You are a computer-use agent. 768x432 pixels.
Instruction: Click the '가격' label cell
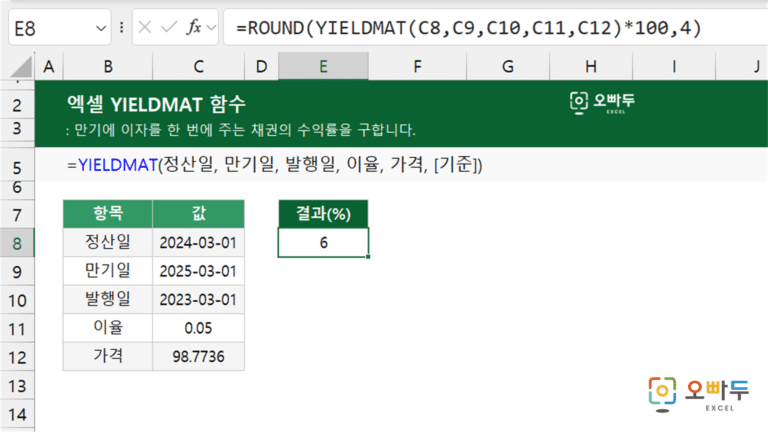pos(108,356)
